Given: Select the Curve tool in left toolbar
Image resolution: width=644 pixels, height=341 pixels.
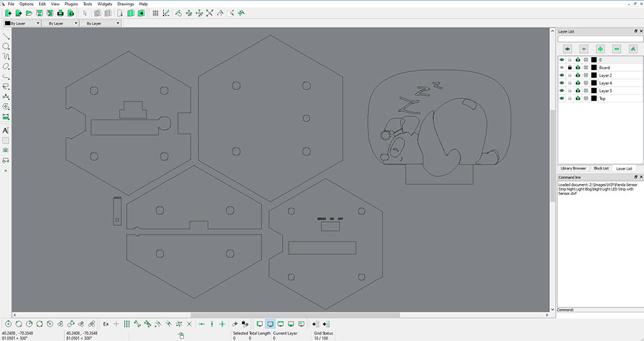Looking at the screenshot, I should click(x=6, y=56).
